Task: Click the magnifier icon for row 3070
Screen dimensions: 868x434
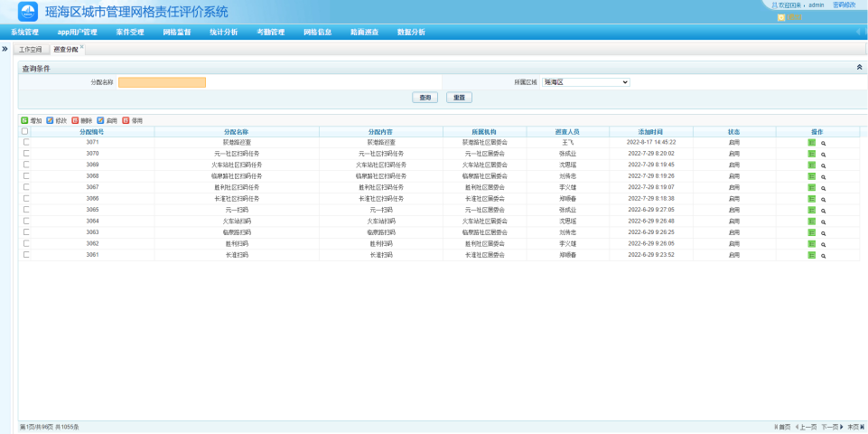Action: pos(823,155)
